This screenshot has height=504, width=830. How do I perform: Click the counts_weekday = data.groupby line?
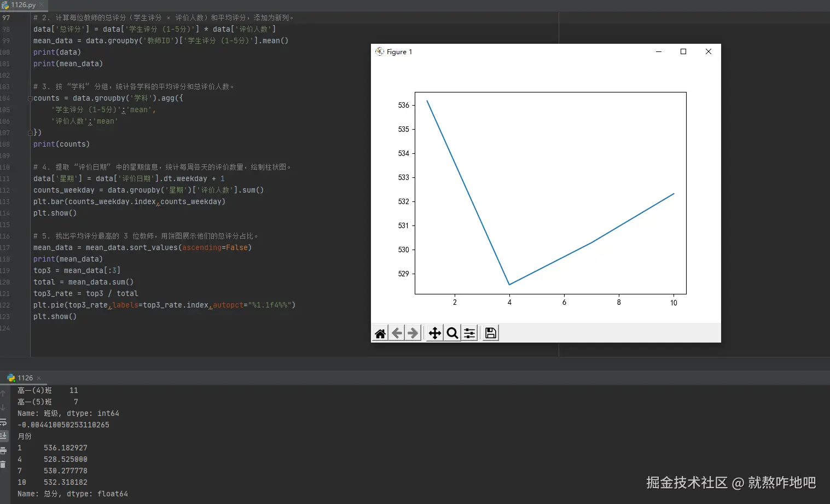coord(148,190)
